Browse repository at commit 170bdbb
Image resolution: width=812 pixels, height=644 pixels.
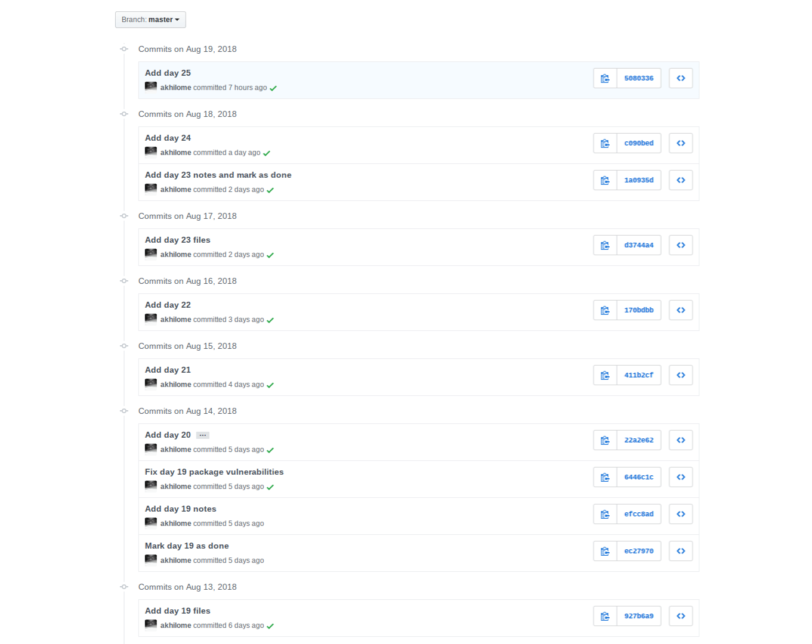681,310
